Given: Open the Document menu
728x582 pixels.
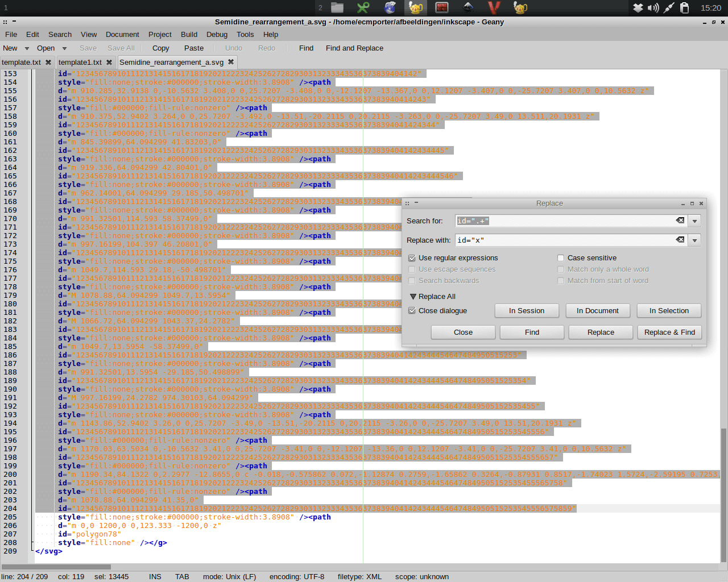Looking at the screenshot, I should point(122,34).
